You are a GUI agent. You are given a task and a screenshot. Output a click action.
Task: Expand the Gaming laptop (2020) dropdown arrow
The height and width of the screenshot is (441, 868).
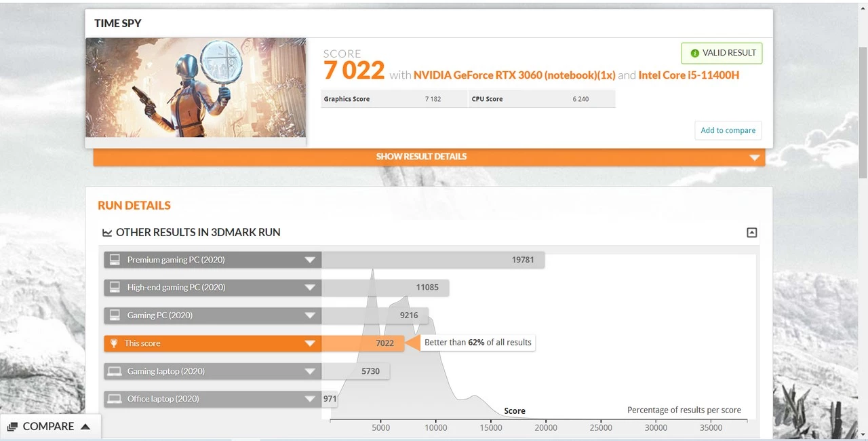310,371
